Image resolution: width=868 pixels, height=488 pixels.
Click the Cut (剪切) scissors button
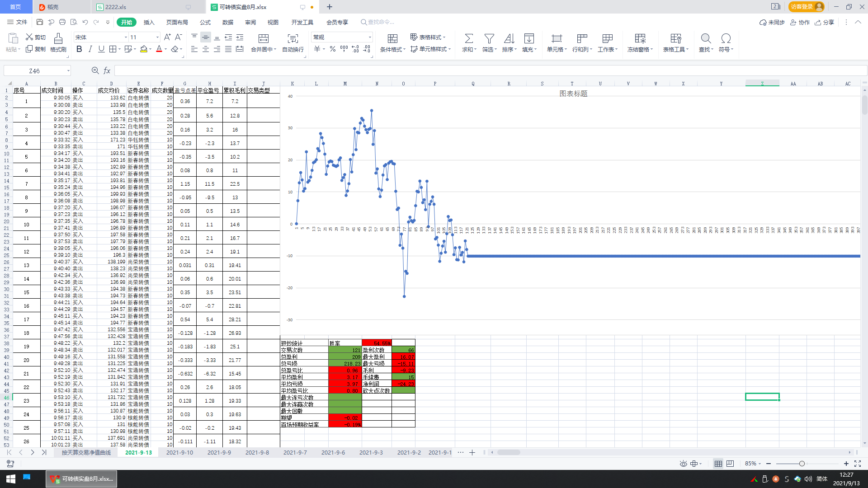point(35,37)
